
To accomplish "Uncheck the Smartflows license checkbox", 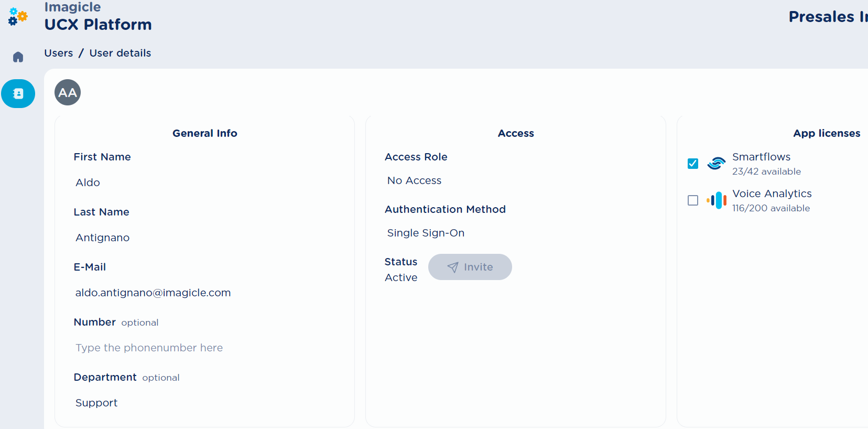I will pos(693,164).
